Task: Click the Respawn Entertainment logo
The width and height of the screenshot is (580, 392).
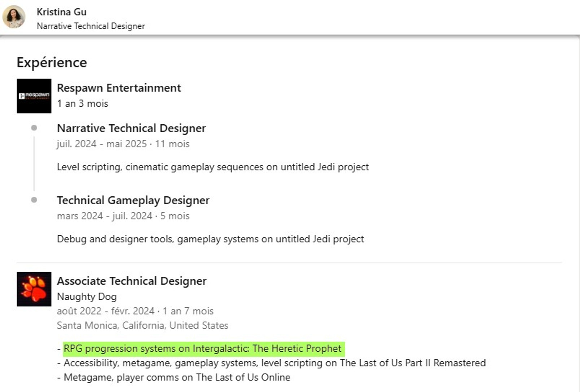Action: pos(34,96)
